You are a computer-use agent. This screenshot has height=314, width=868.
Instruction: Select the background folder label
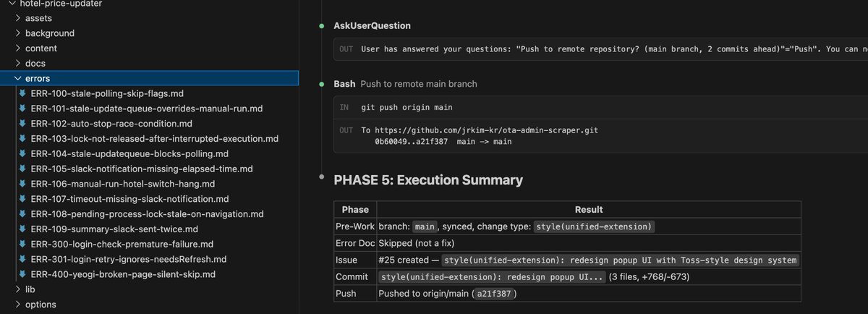50,33
